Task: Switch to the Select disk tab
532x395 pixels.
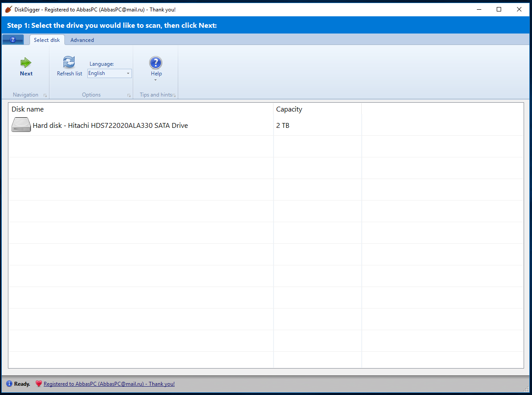Action: (47, 40)
